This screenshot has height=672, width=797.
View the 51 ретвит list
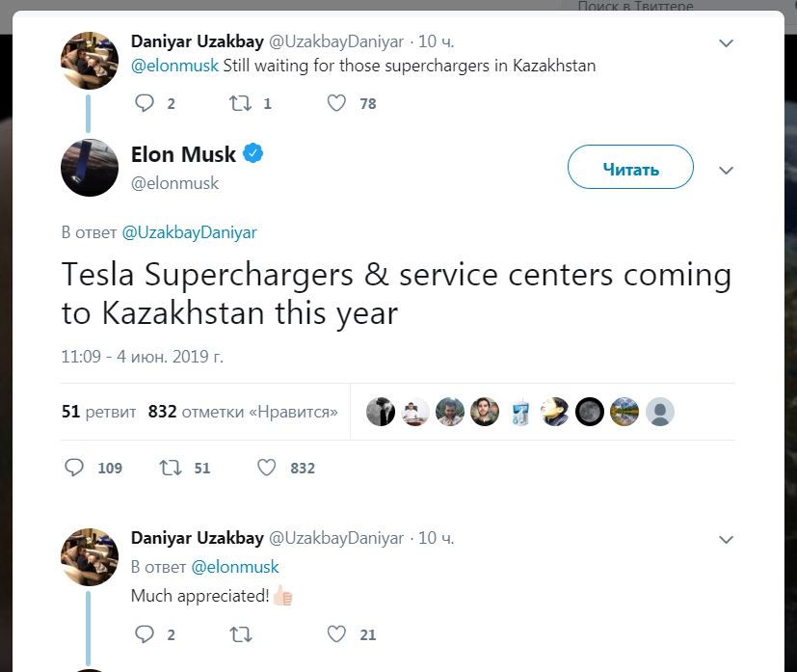[x=98, y=412]
